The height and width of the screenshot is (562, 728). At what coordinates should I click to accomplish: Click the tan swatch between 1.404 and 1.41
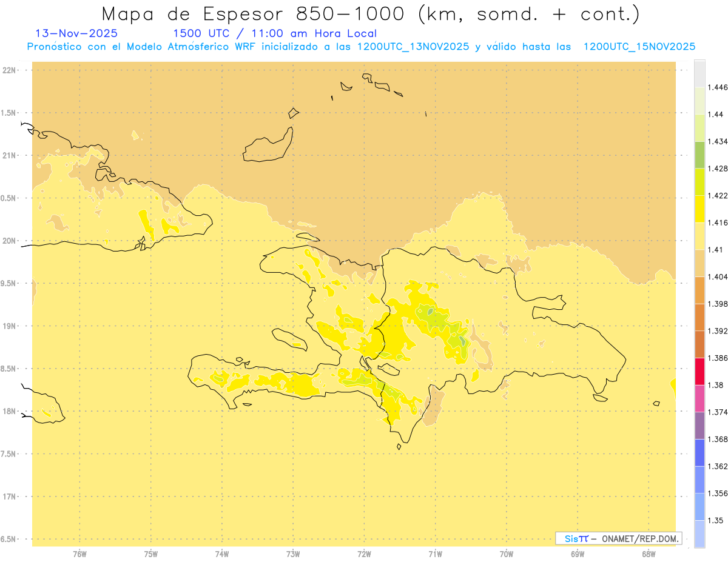point(699,263)
